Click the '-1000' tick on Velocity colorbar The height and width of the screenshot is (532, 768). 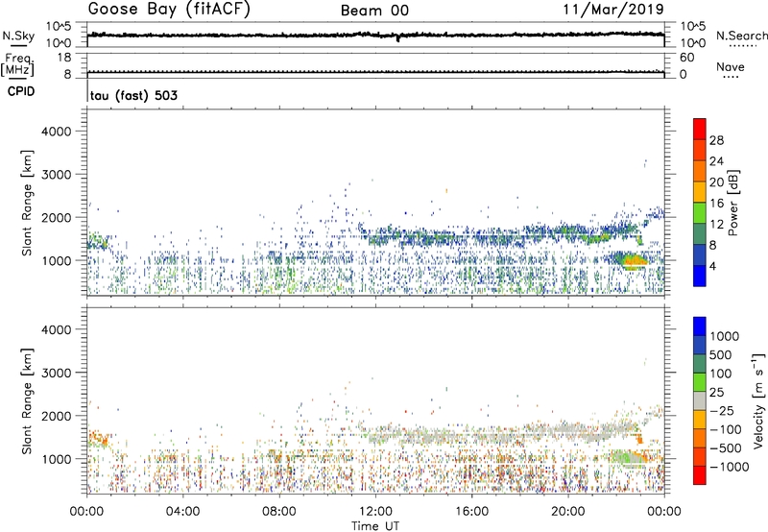(729, 467)
